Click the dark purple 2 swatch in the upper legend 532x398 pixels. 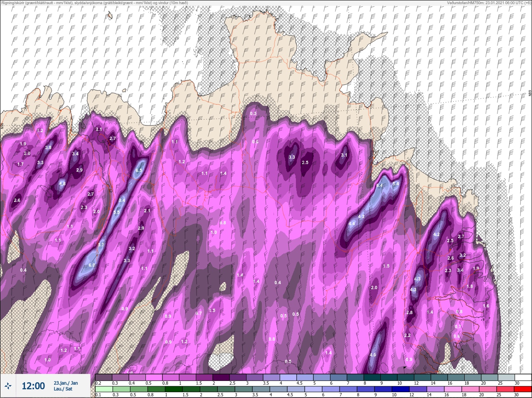click(x=222, y=377)
